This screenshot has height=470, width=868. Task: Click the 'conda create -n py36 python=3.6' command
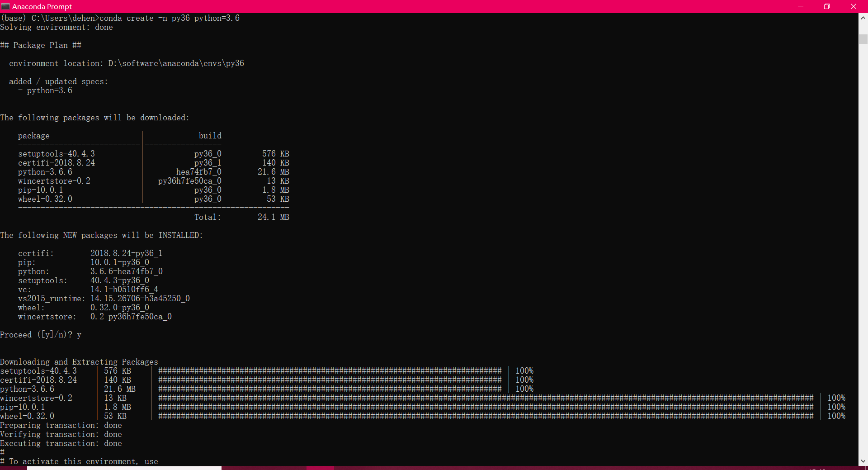click(x=170, y=18)
